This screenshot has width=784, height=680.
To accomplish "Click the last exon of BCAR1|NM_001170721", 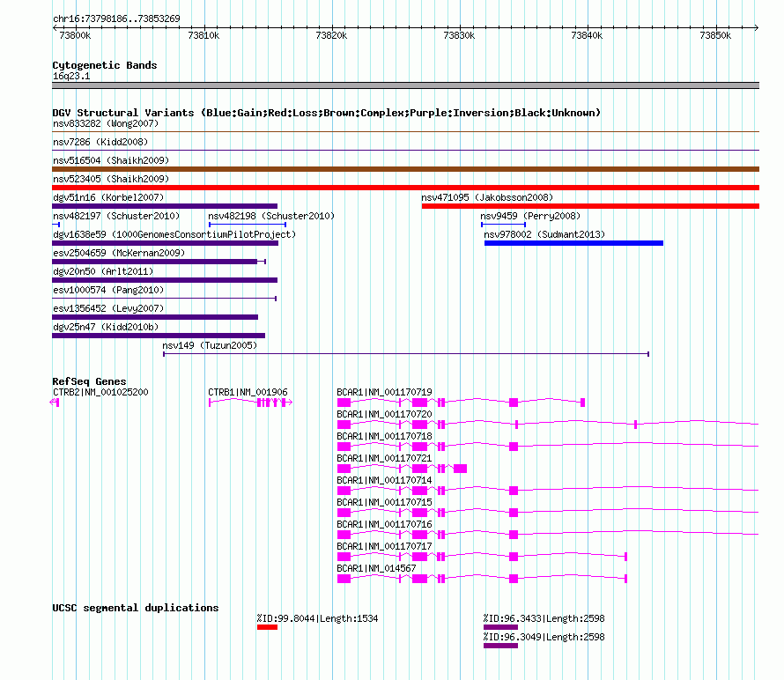I will pos(460,469).
